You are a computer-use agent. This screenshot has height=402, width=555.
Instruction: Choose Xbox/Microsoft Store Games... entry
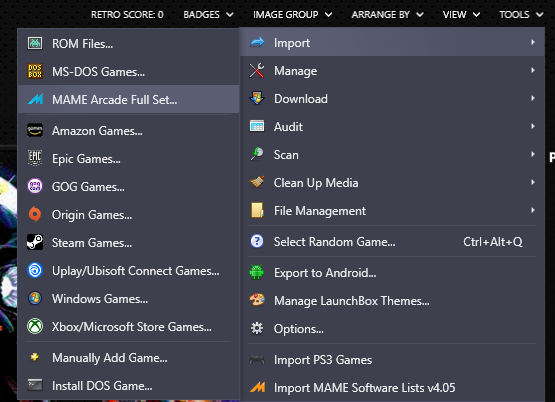pos(128,326)
